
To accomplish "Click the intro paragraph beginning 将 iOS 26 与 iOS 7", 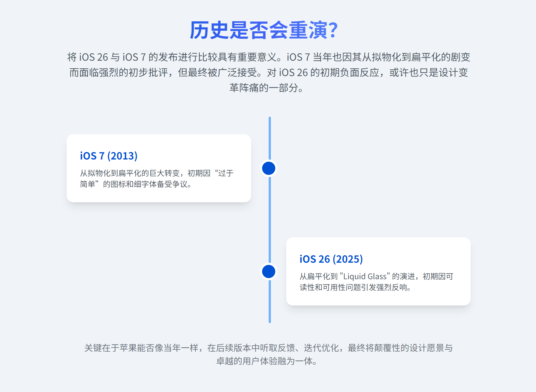I will (x=268, y=72).
